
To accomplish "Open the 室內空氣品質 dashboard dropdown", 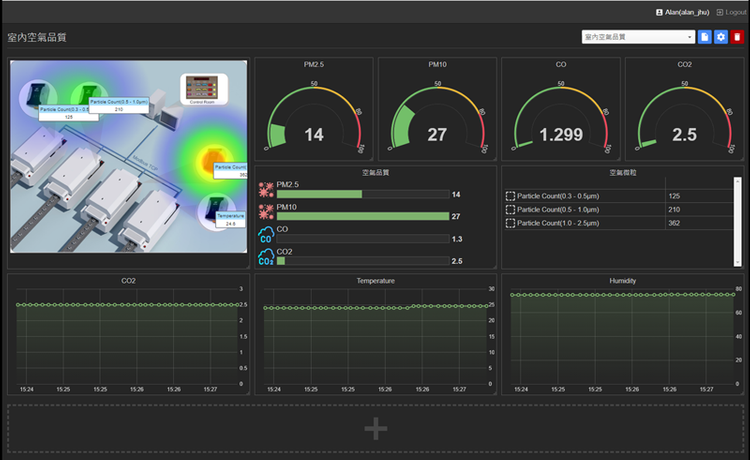I will (638, 37).
